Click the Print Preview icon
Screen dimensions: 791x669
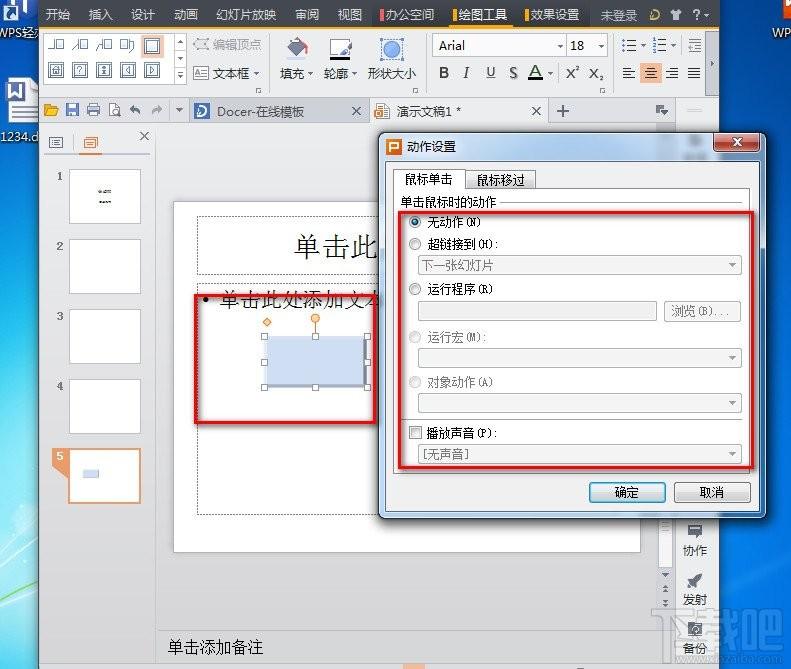pos(115,110)
